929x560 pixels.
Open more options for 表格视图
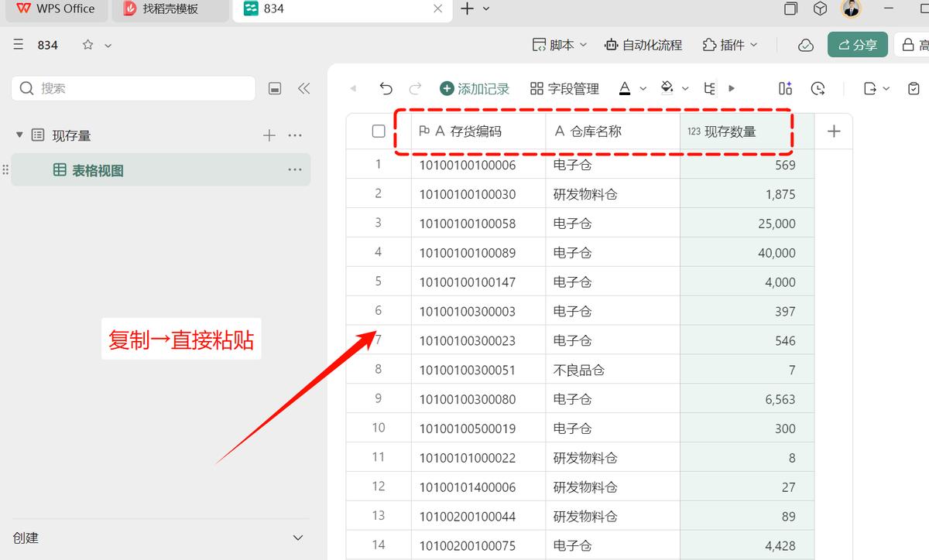[295, 170]
